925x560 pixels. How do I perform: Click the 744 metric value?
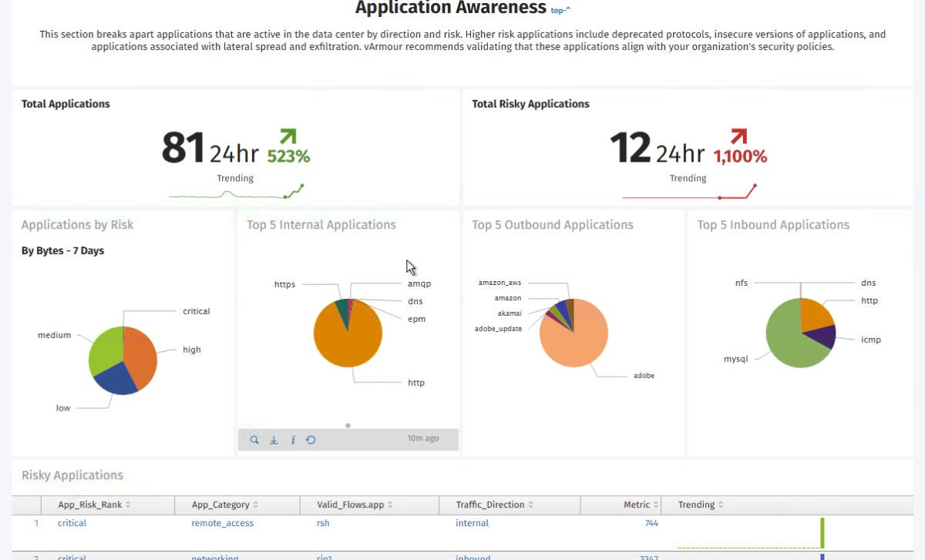(x=651, y=523)
